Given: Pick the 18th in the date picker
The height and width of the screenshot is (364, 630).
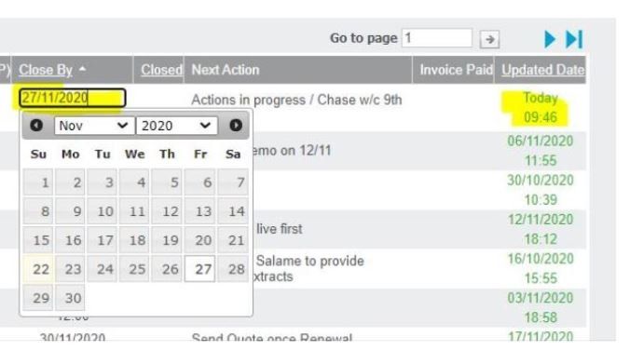Looking at the screenshot, I should coord(134,240).
